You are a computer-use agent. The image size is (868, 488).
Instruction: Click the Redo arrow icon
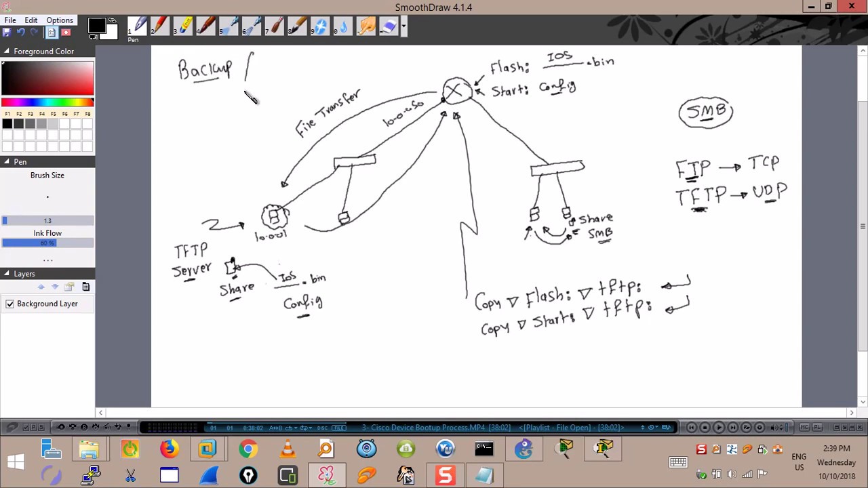35,32
